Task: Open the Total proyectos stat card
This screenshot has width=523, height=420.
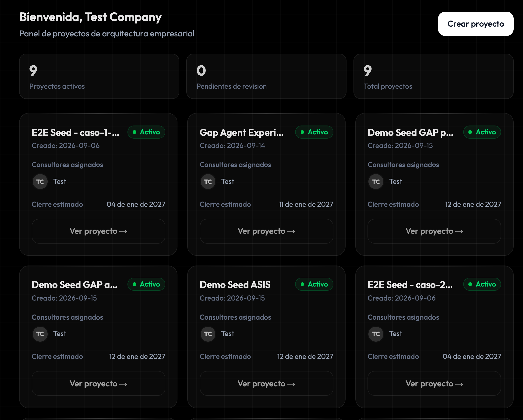Action: pyautogui.click(x=433, y=76)
